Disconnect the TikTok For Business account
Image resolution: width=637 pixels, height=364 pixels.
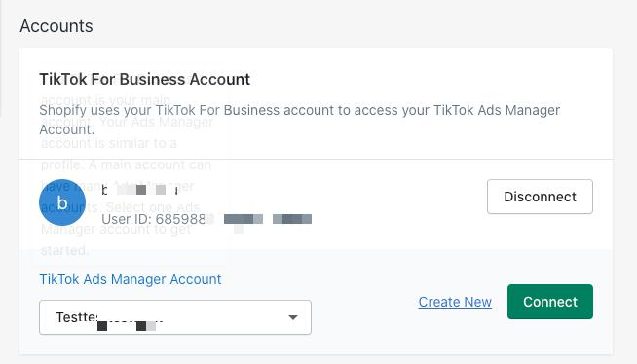pos(540,197)
